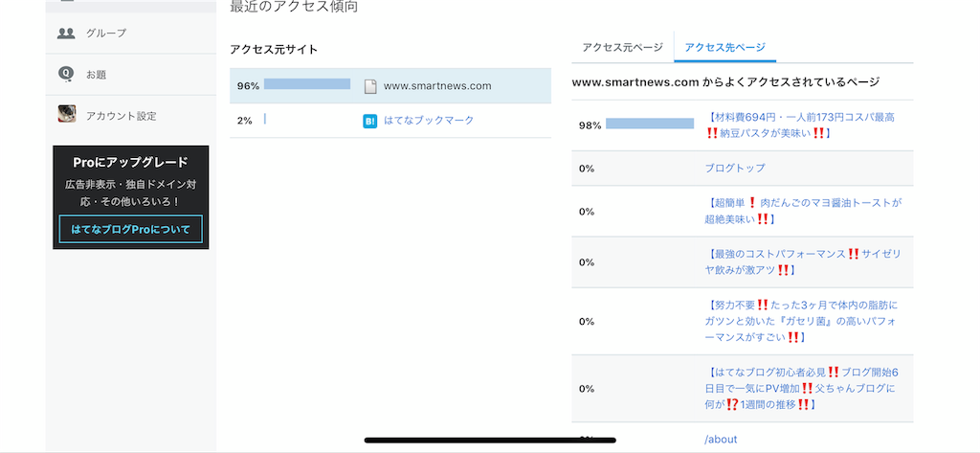Click the 0% value beside ブログトップ

pos(587,169)
